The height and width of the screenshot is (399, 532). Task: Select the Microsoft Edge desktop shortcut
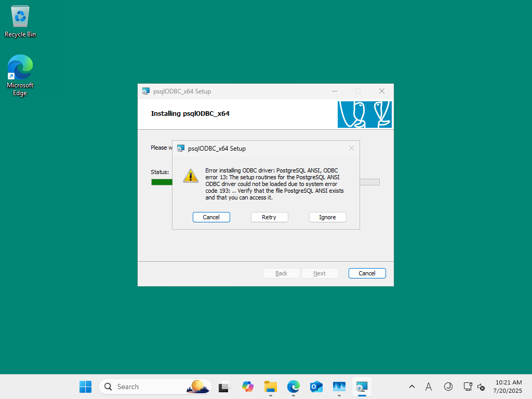point(20,75)
